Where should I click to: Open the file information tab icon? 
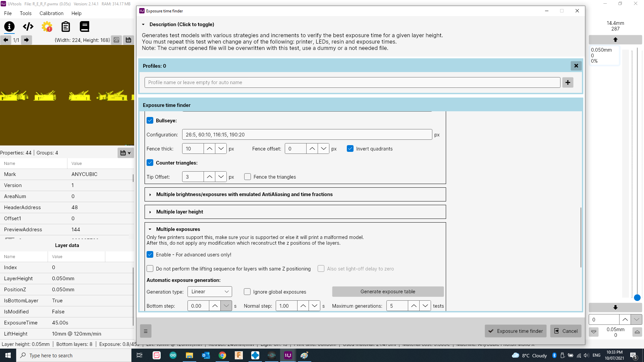click(9, 27)
